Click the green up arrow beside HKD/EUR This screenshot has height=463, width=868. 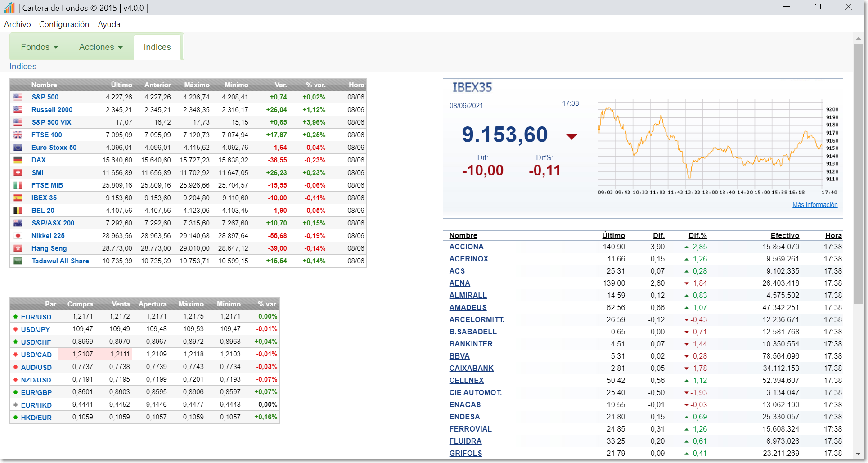(x=16, y=418)
